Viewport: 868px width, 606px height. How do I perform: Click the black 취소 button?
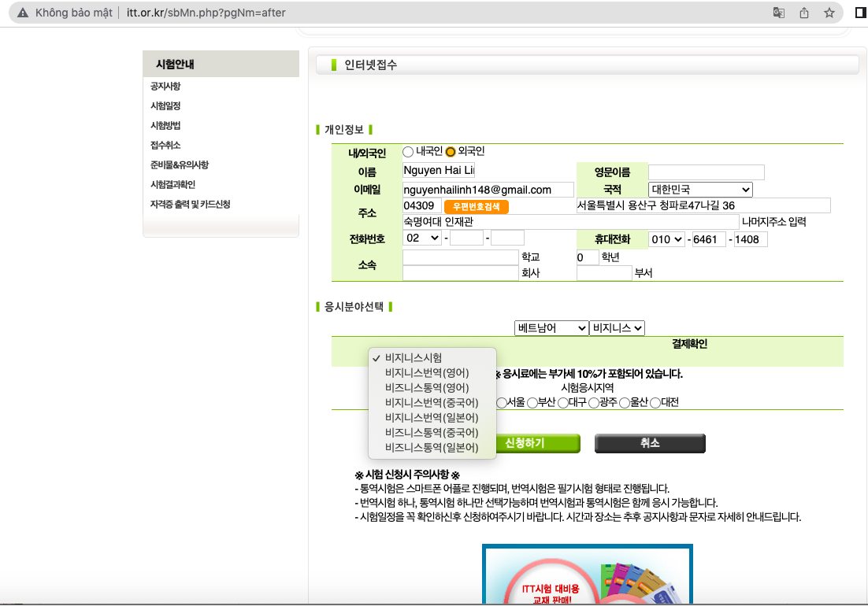[650, 443]
